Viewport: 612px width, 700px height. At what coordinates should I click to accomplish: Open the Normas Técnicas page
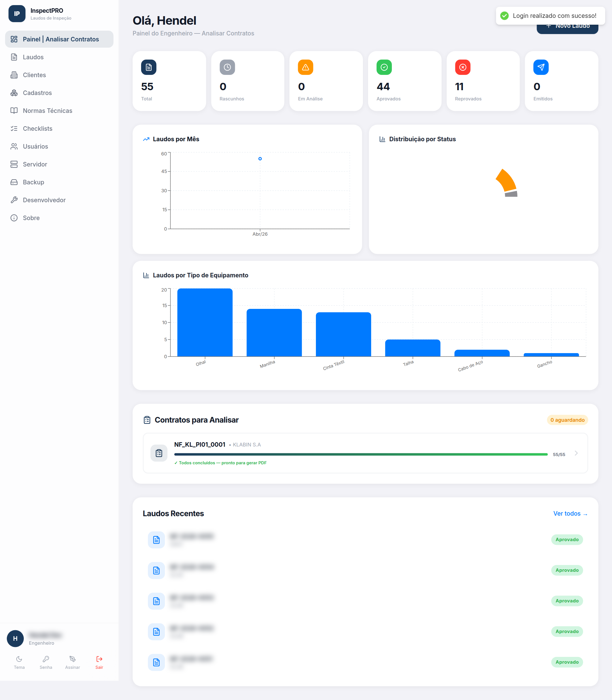(x=48, y=110)
